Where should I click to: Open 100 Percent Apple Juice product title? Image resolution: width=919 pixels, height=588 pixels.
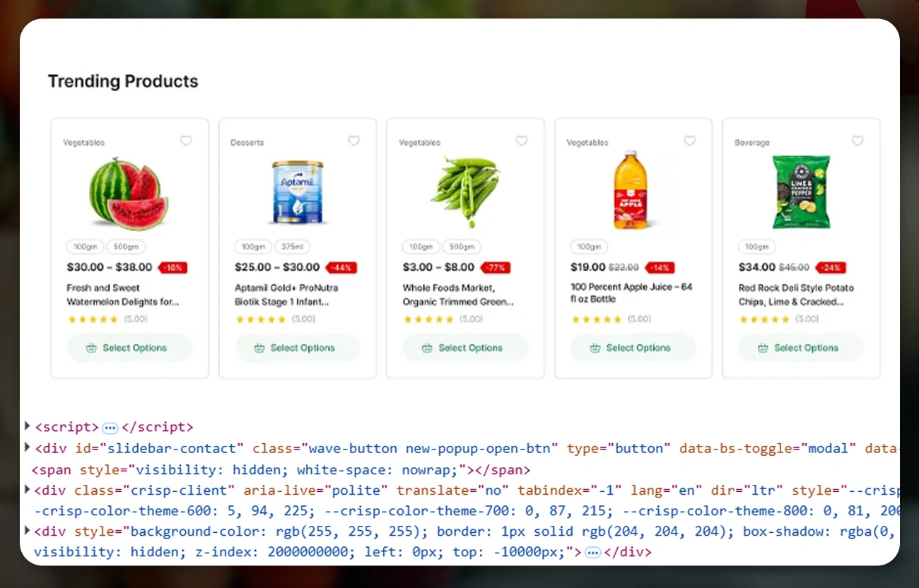[x=631, y=293]
